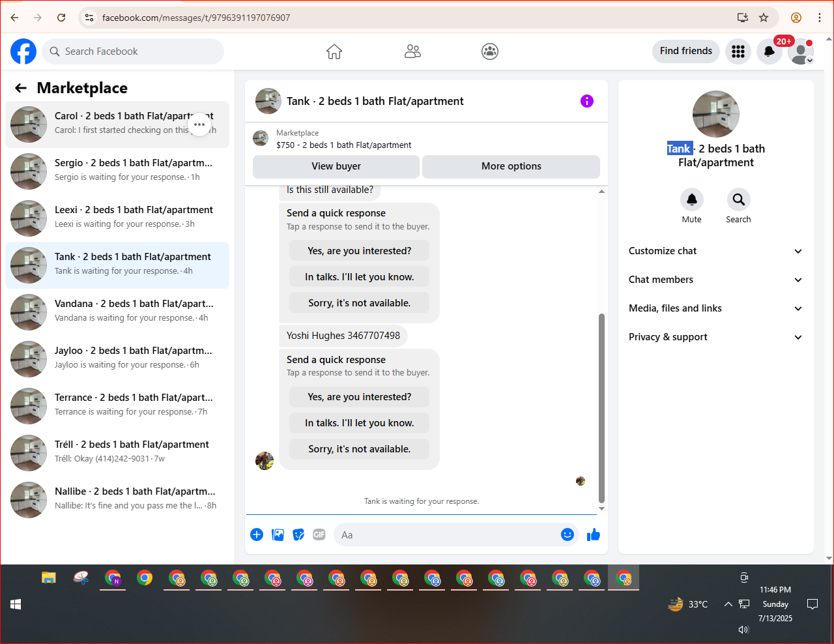Image resolution: width=834 pixels, height=644 pixels.
Task: Open the $750 Marketplace listing link
Action: click(344, 145)
